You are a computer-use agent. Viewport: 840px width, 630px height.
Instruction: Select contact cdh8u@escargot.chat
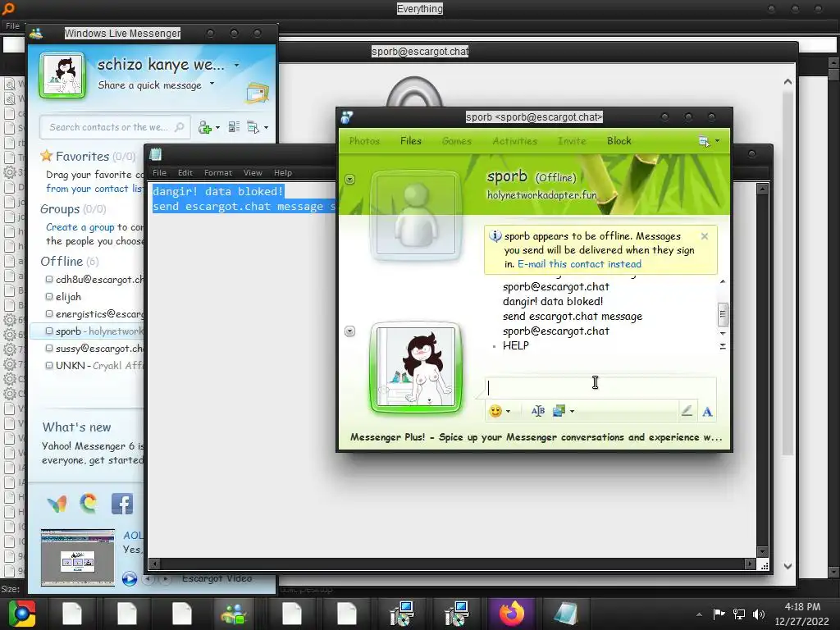tap(94, 279)
